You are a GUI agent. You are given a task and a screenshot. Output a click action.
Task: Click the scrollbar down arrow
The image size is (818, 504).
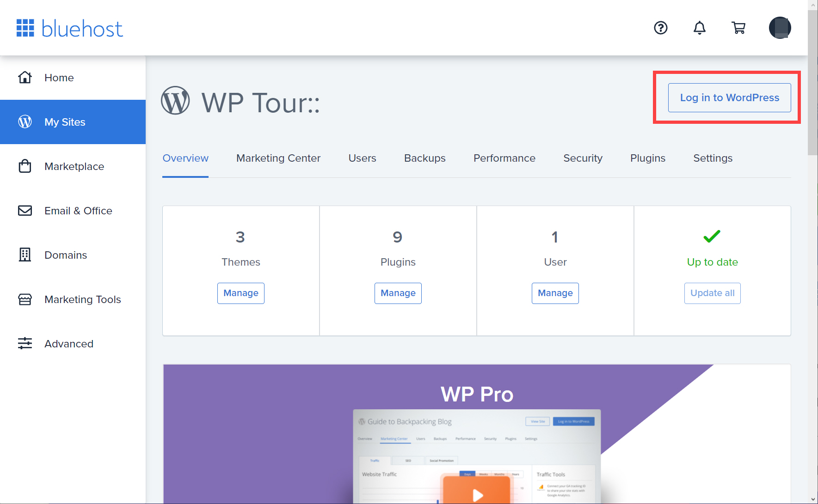pos(813,499)
